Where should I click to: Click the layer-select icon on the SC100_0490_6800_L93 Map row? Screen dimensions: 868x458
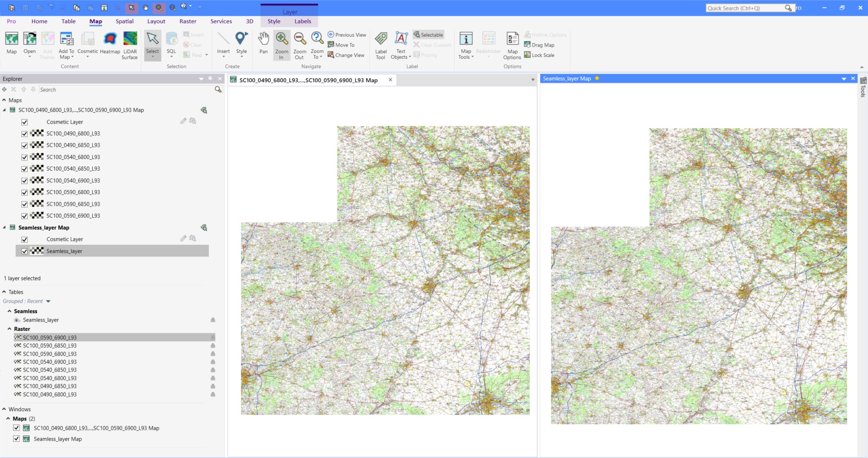tap(204, 110)
